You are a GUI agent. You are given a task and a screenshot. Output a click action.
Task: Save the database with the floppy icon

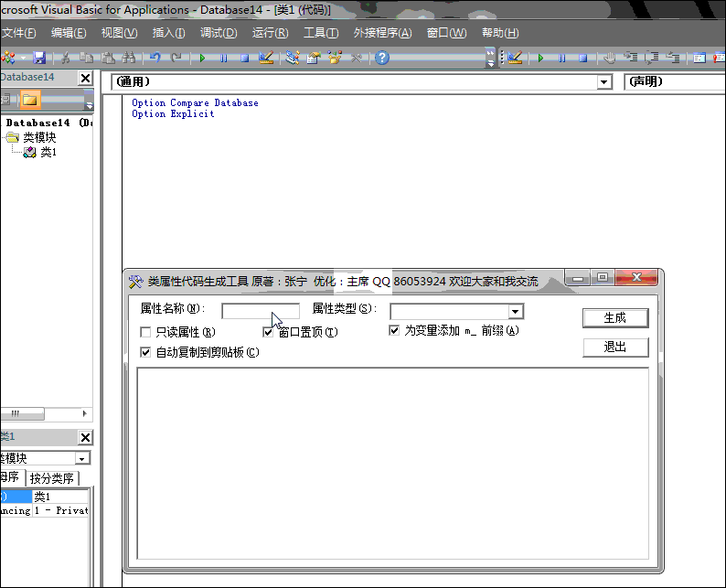click(39, 58)
